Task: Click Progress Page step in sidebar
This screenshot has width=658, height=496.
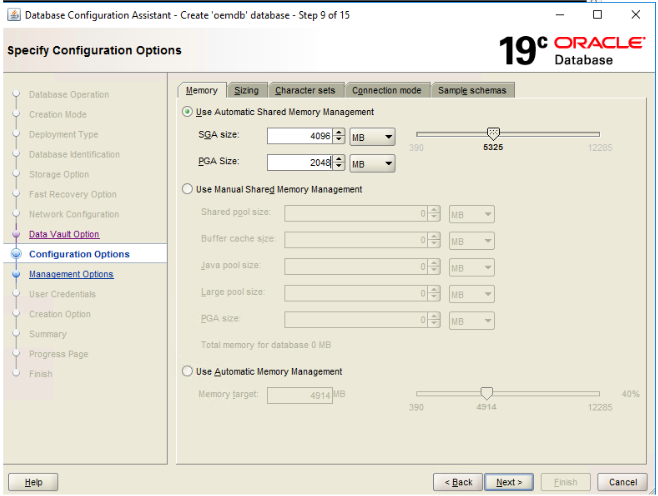Action: pyautogui.click(x=58, y=354)
